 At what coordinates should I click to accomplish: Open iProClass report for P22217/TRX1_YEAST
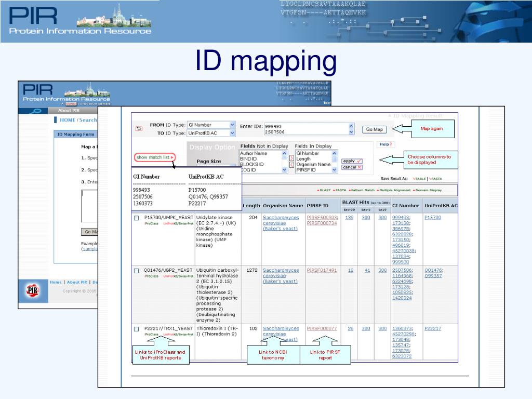point(151,335)
